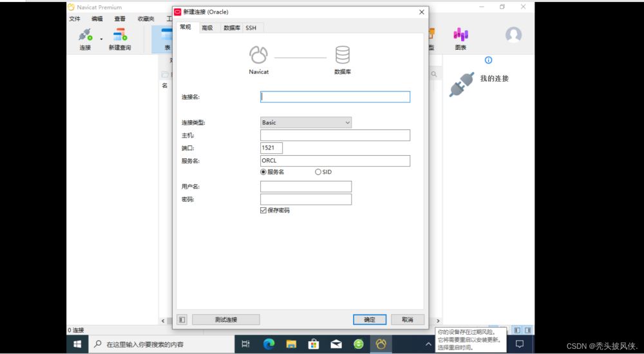Image resolution: width=644 pixels, height=354 pixels.
Task: Switch to the 高级 tab
Action: click(207, 28)
